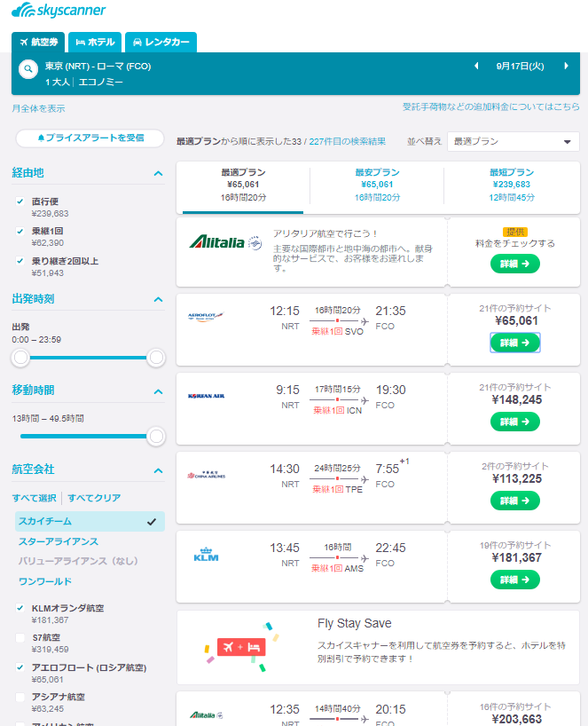
Task: Toggle the 乗り継ぎ2回以上 checkbox
Action: (x=20, y=261)
